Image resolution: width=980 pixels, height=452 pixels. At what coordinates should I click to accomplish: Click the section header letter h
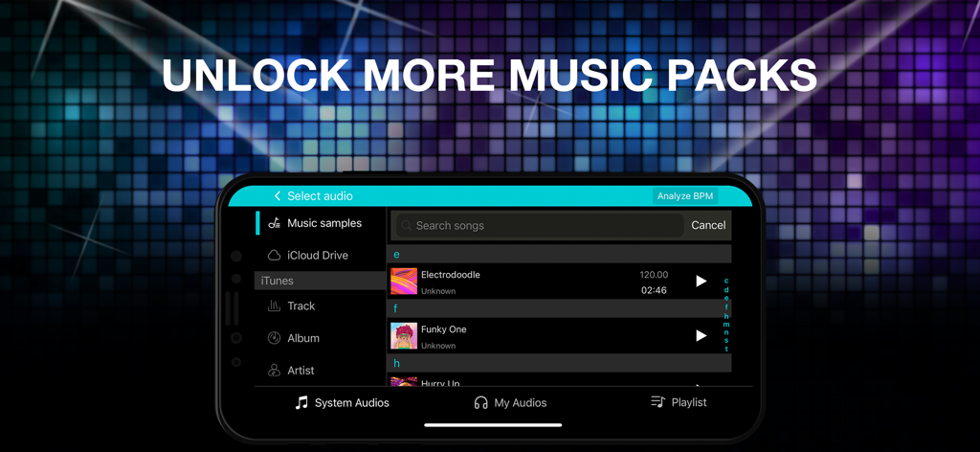396,363
